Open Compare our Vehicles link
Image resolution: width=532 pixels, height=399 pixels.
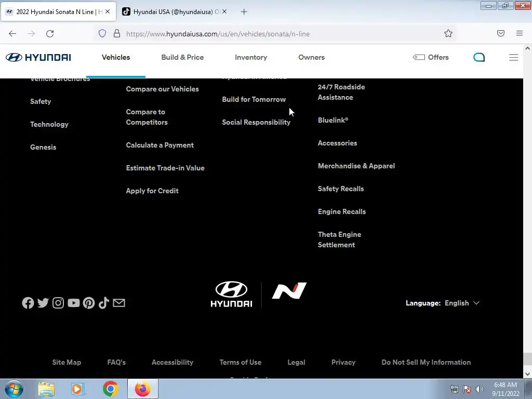(x=162, y=89)
